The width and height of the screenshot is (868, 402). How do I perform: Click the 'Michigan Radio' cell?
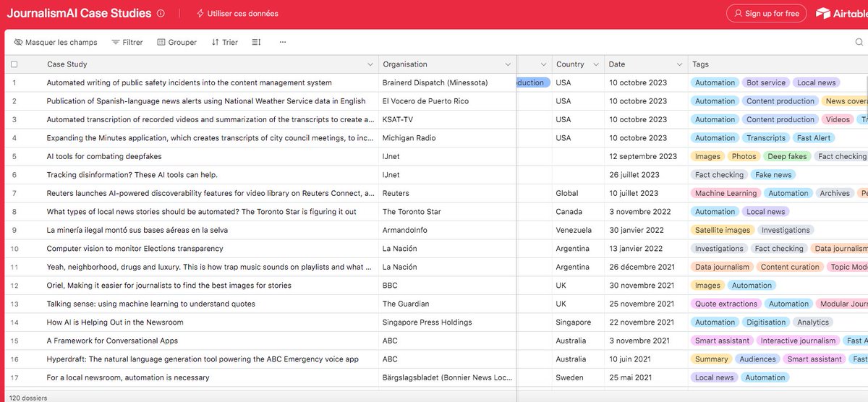click(x=448, y=138)
